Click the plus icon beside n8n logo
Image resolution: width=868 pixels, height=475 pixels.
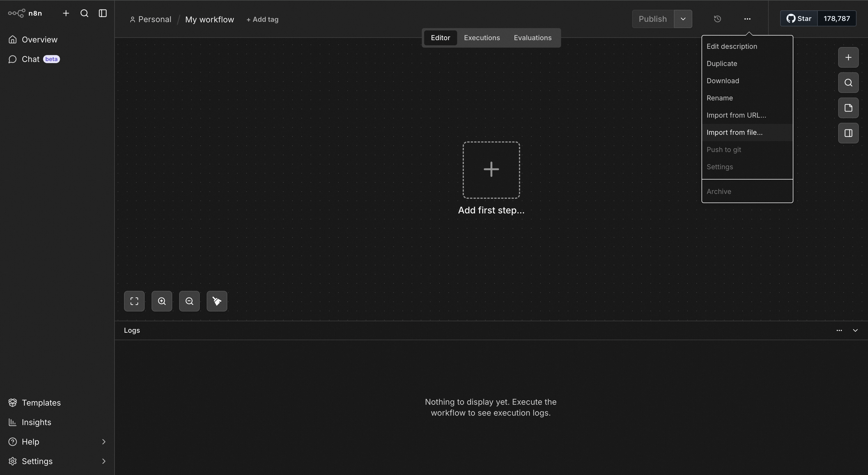coord(66,13)
